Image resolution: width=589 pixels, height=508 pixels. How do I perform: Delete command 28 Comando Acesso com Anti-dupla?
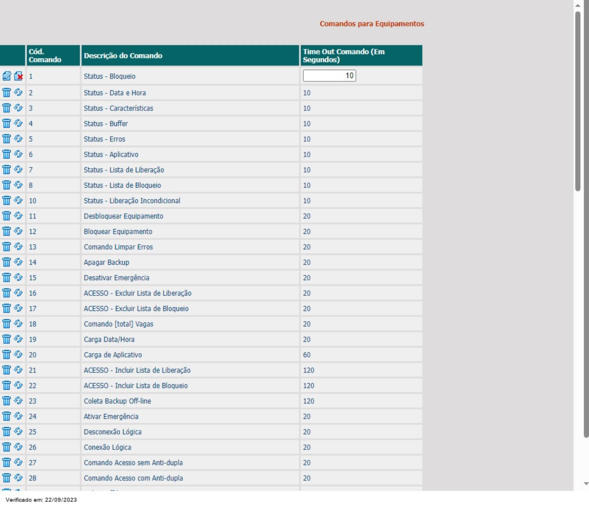coord(6,478)
